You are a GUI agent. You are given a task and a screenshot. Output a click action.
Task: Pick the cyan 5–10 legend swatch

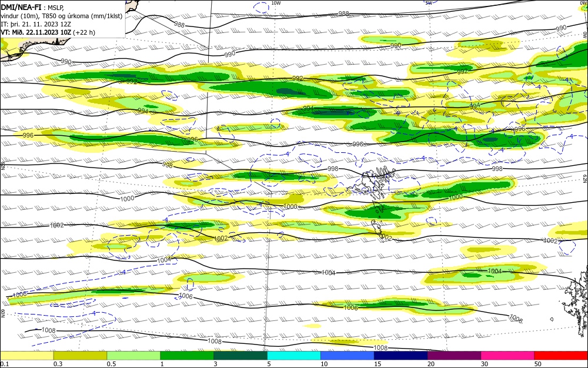click(x=293, y=355)
